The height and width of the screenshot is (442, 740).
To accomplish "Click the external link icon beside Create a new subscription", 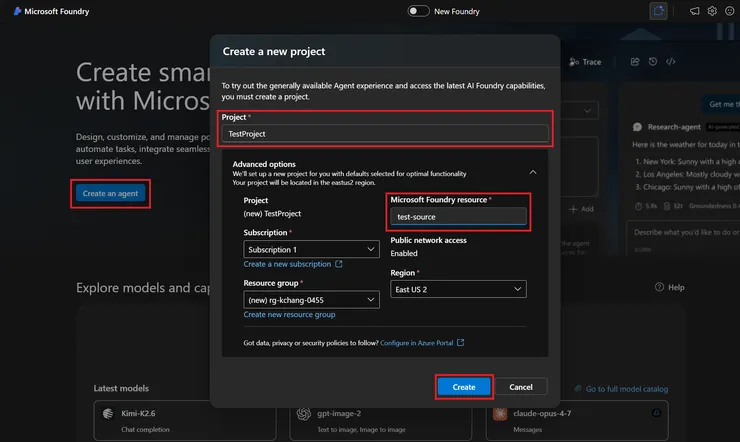I will (x=339, y=264).
